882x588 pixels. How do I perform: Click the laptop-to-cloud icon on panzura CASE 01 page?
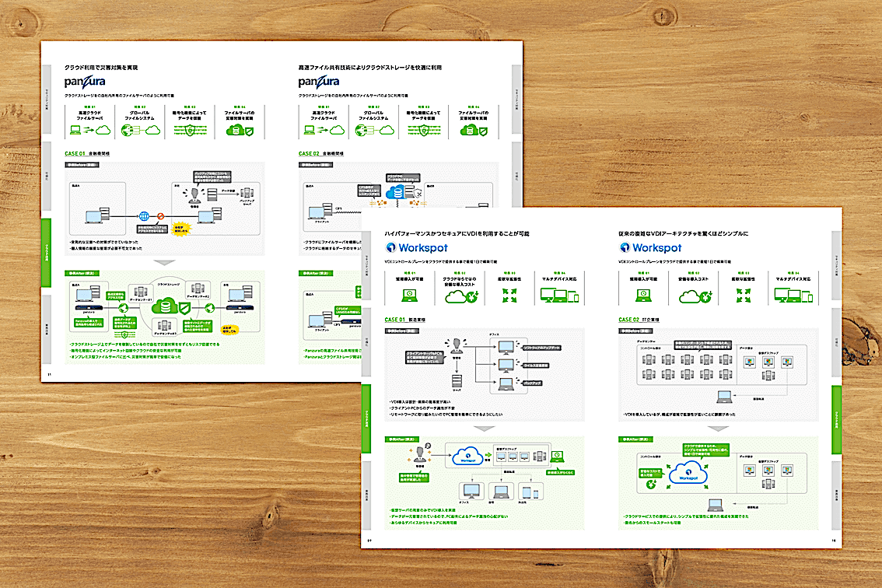click(x=90, y=131)
